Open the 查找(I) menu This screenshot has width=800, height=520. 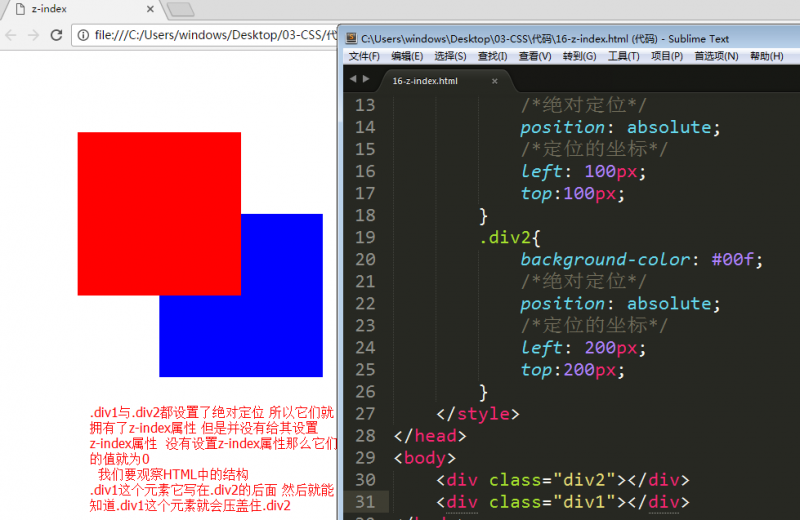tap(492, 56)
